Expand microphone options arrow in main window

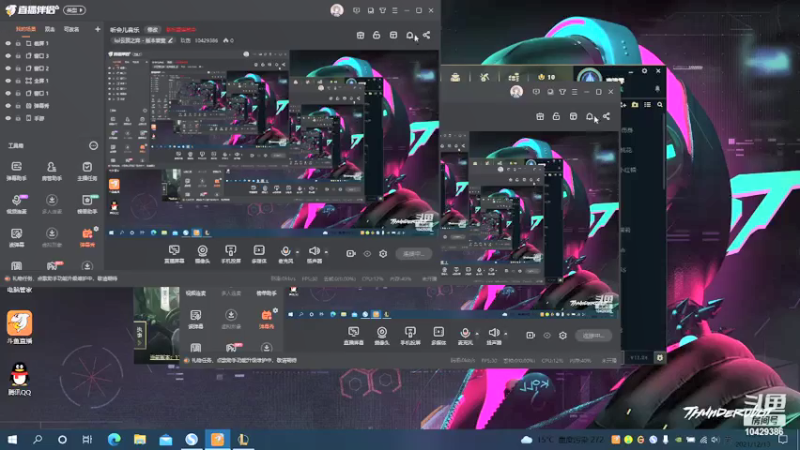click(x=297, y=252)
